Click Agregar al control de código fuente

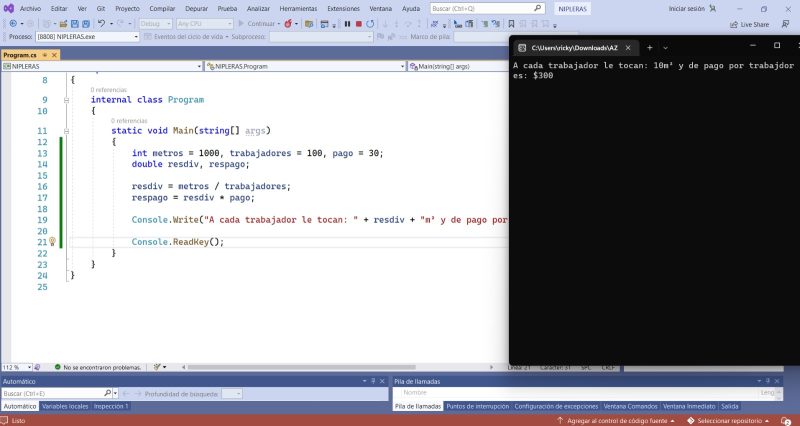(616, 421)
